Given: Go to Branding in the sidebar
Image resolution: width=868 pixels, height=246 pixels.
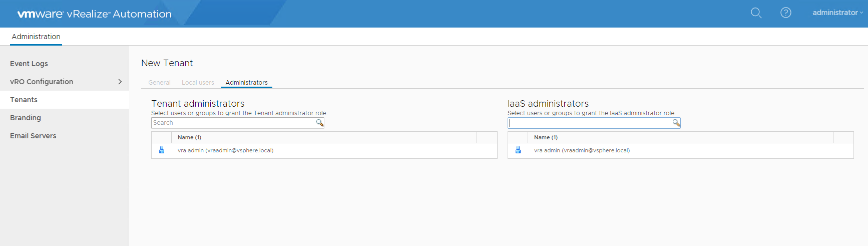Looking at the screenshot, I should [26, 118].
